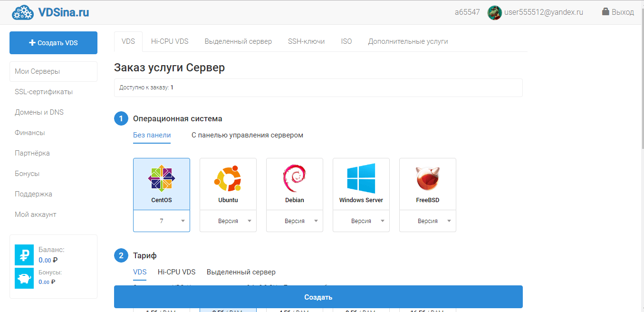
Task: Click the VDSina.ru cloud logo
Action: (x=22, y=12)
